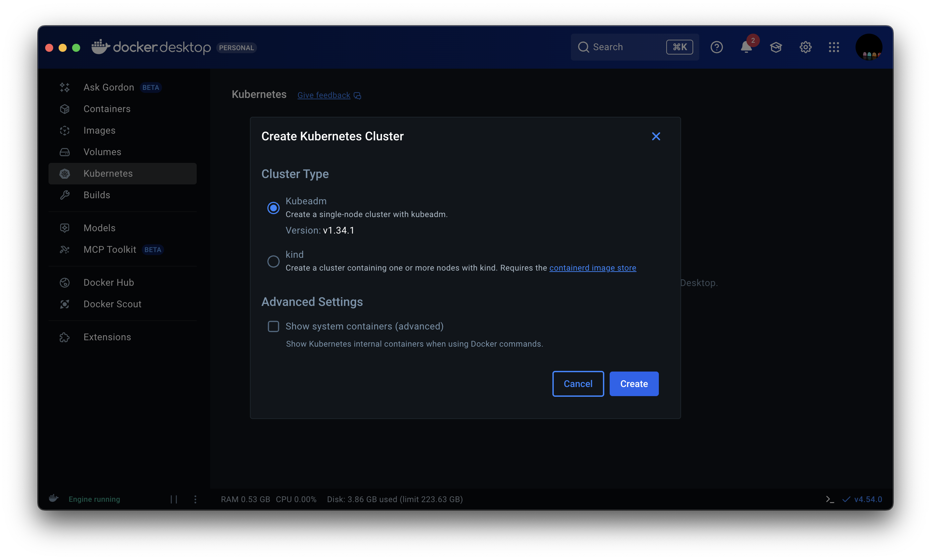Viewport: 931px width, 560px height.
Task: Open the terminal icon in status bar
Action: click(829, 499)
